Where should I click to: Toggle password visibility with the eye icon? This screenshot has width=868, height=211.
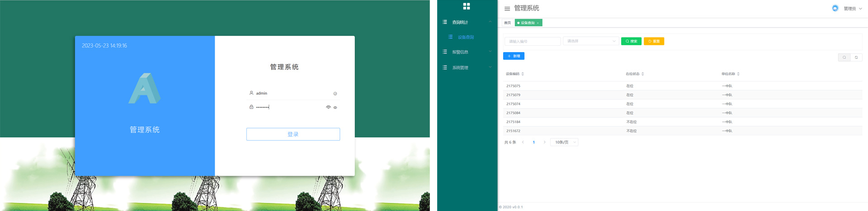coord(328,107)
